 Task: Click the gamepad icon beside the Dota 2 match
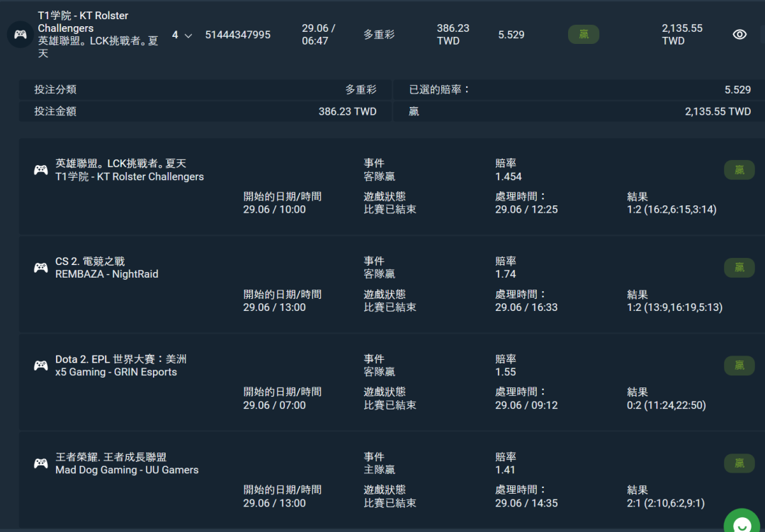[x=41, y=366]
